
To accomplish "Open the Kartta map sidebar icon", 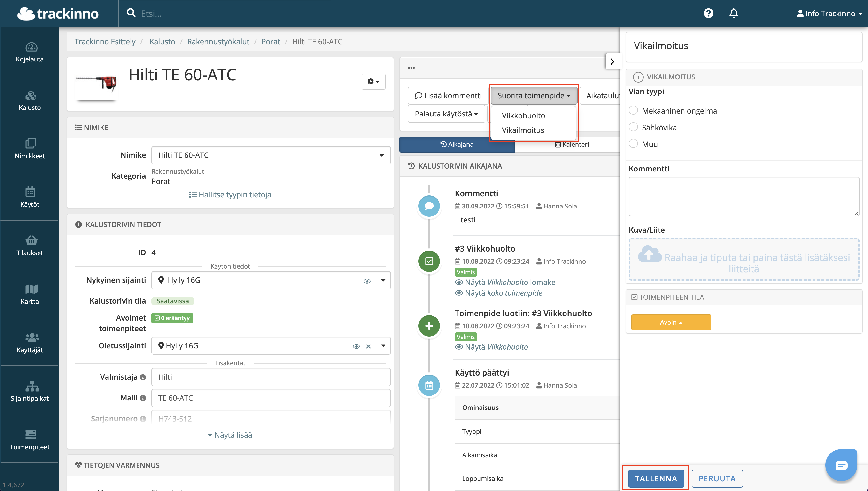I will pyautogui.click(x=31, y=289).
